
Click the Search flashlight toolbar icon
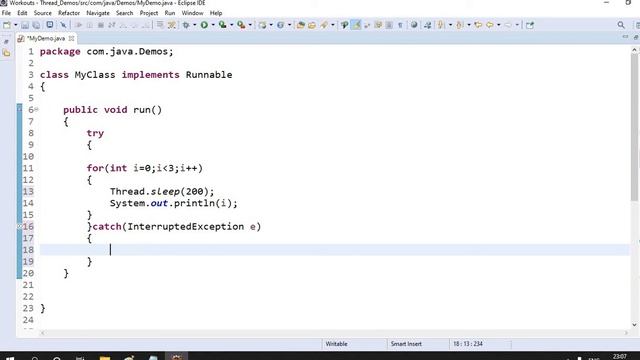[324, 25]
